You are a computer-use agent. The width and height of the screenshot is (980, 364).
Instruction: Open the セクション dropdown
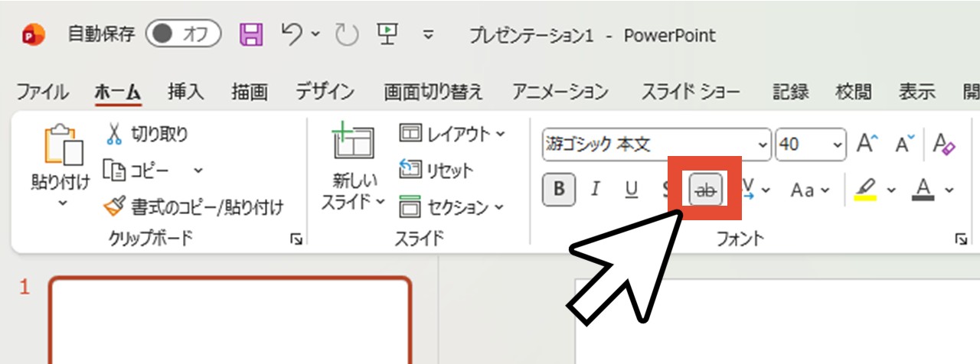[452, 206]
